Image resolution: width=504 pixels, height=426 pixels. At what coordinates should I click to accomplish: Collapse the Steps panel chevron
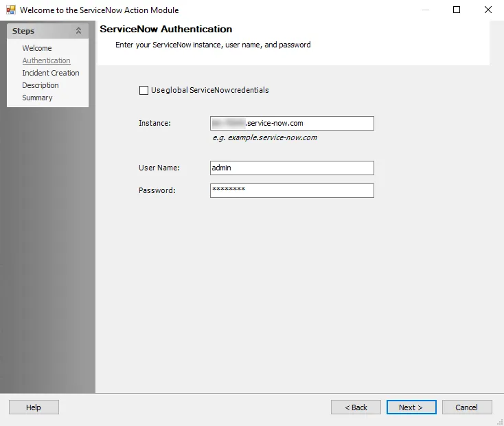coord(78,31)
